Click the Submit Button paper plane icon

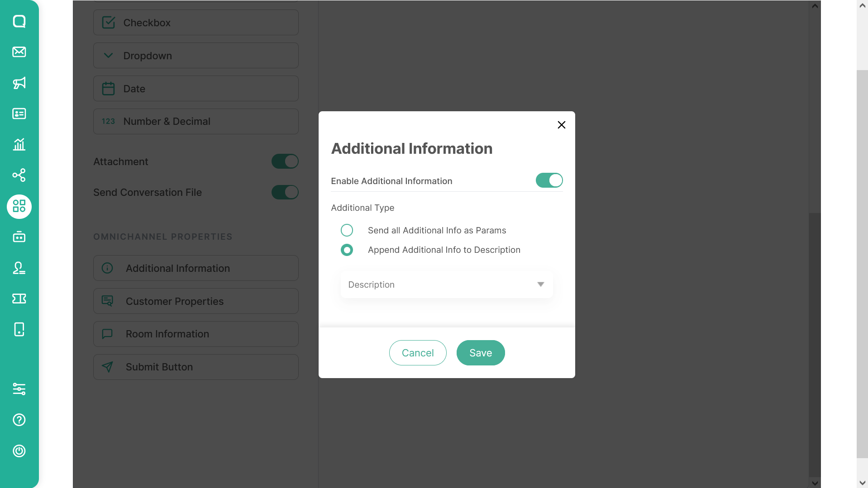click(x=107, y=367)
